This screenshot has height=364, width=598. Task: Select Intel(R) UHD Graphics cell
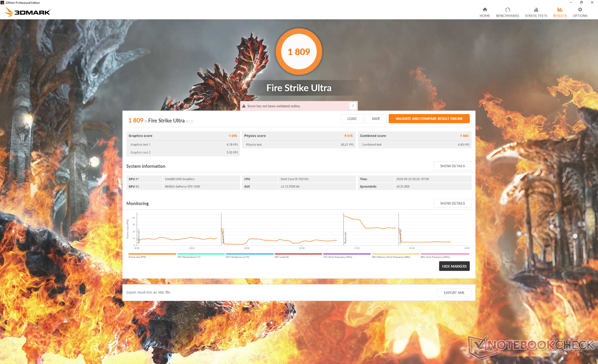201,179
